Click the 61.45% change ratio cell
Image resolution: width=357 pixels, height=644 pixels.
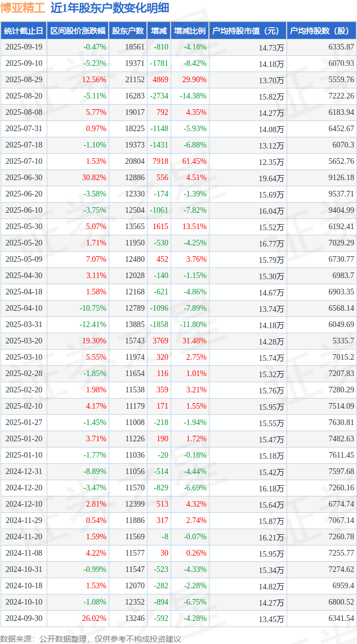(x=194, y=162)
